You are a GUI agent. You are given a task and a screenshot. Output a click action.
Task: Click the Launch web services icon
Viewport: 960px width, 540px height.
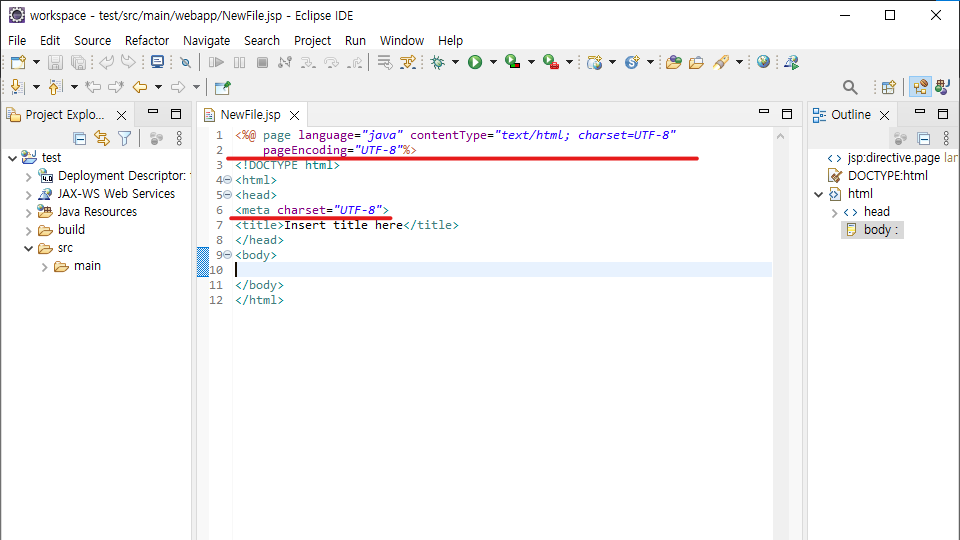[x=792, y=62]
